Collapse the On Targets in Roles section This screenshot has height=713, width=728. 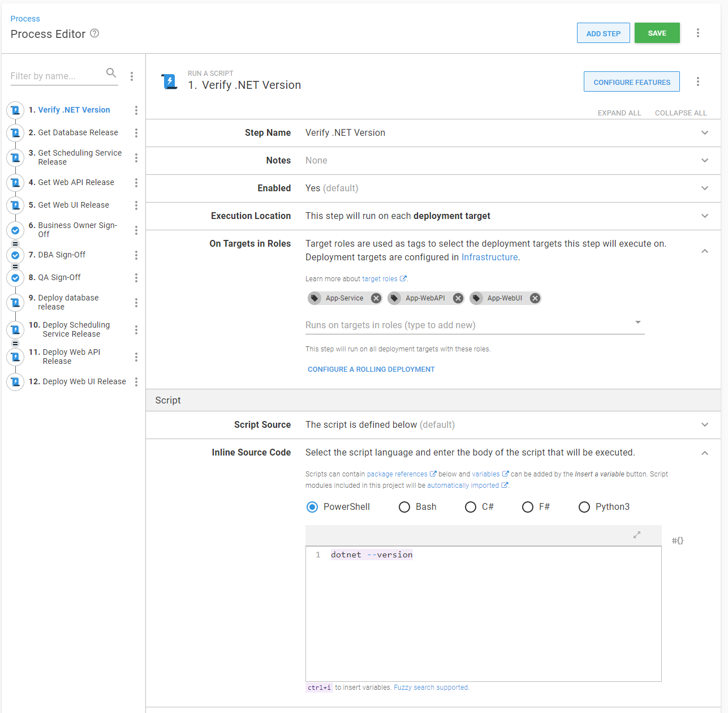pyautogui.click(x=704, y=251)
